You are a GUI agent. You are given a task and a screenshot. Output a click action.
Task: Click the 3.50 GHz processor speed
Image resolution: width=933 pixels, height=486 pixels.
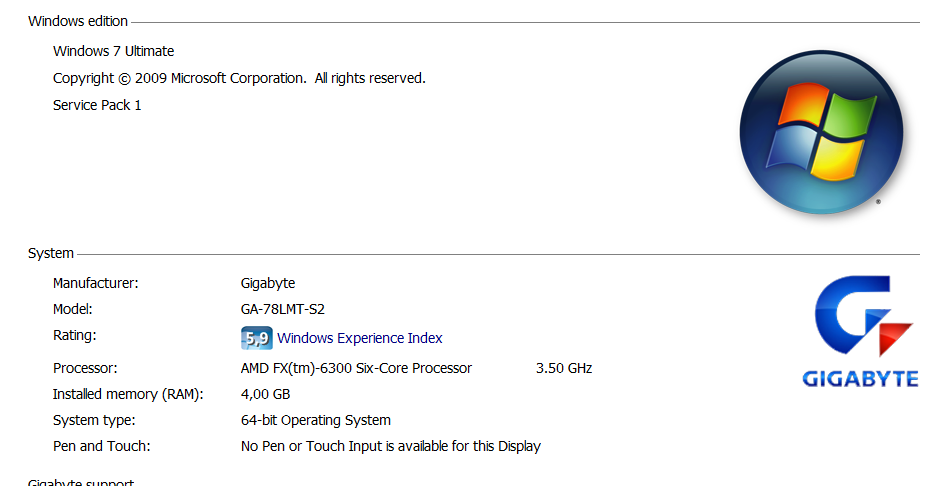[563, 368]
